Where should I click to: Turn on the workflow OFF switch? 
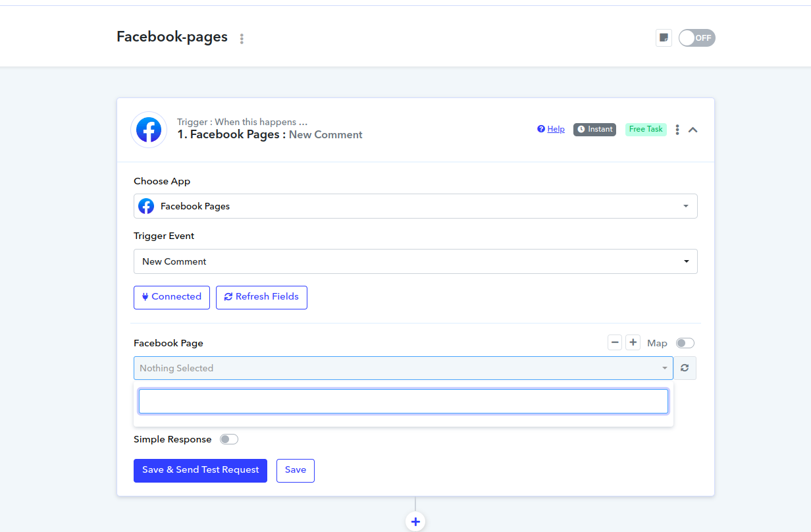(x=697, y=38)
